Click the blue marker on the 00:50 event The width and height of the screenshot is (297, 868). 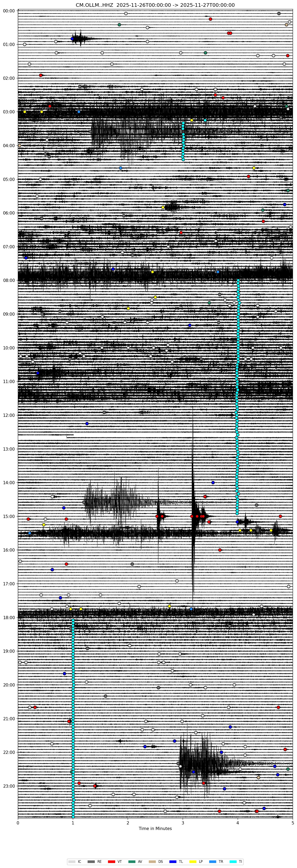(72, 39)
